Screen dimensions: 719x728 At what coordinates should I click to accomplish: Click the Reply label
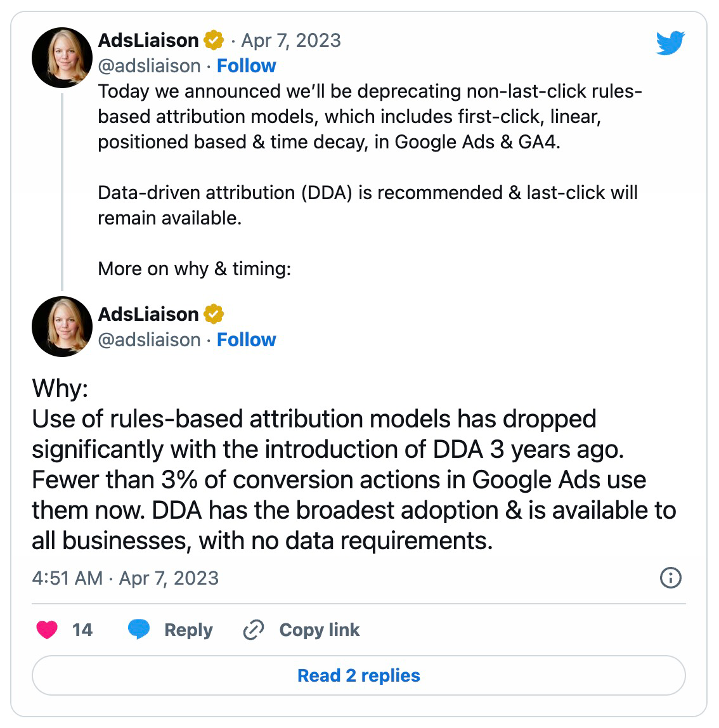pyautogui.click(x=188, y=630)
